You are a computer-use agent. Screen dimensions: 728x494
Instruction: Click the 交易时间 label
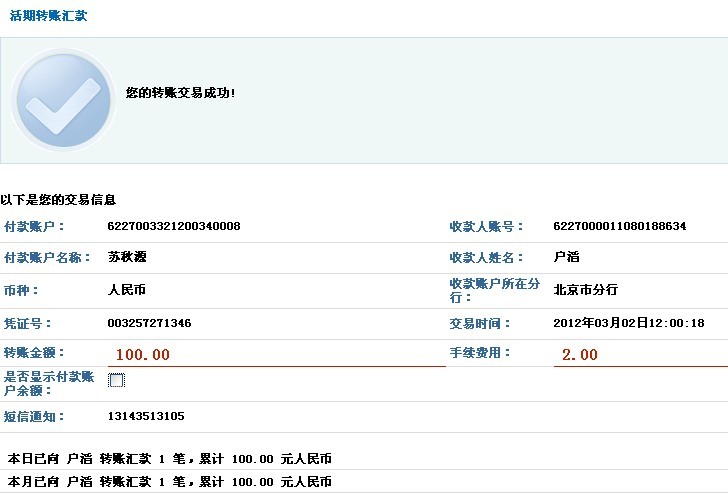(x=480, y=324)
